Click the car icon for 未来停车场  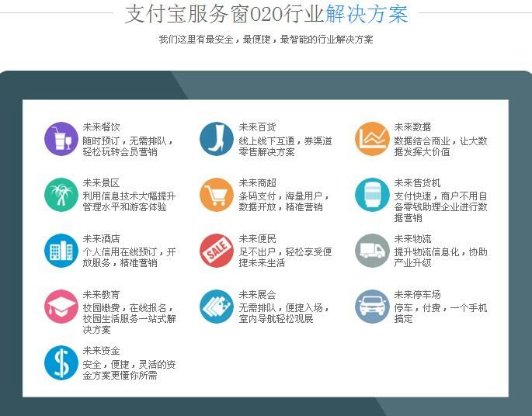372,307
